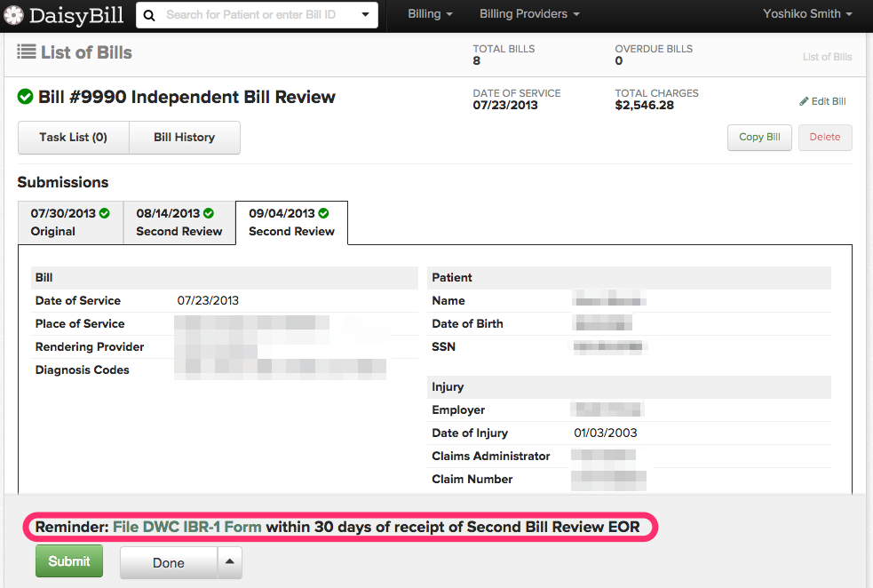Open the Billing Providers menu

click(529, 14)
